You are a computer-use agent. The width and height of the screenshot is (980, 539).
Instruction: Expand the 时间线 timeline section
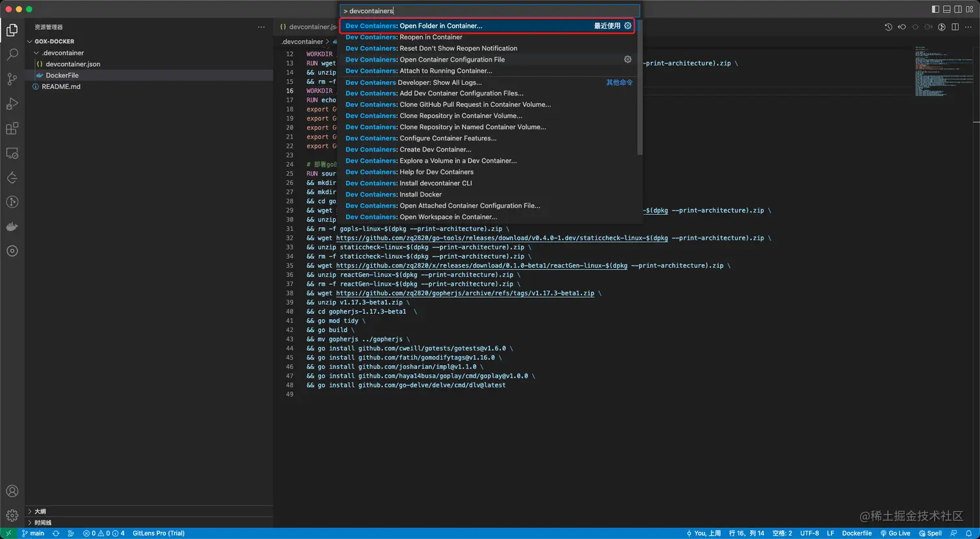point(149,522)
